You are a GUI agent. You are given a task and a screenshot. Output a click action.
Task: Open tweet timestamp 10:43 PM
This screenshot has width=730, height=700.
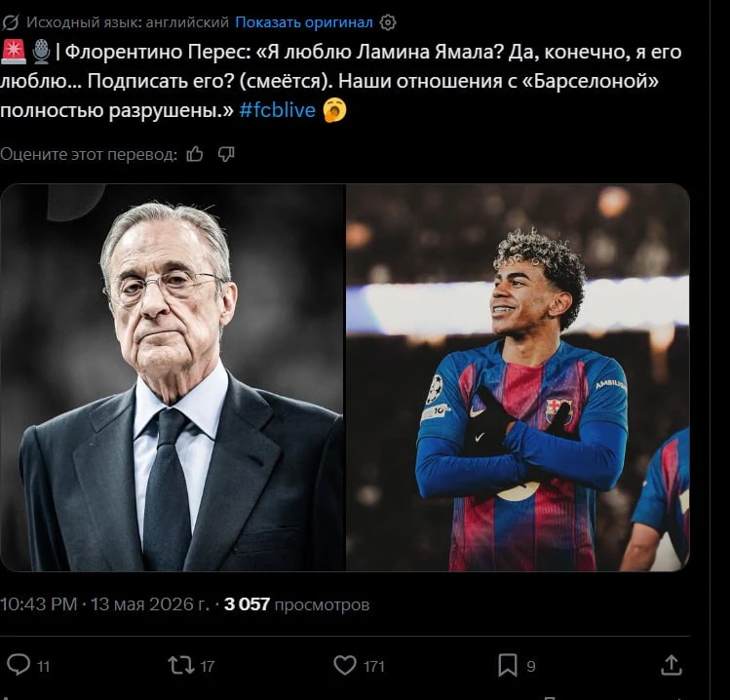pyautogui.click(x=39, y=604)
